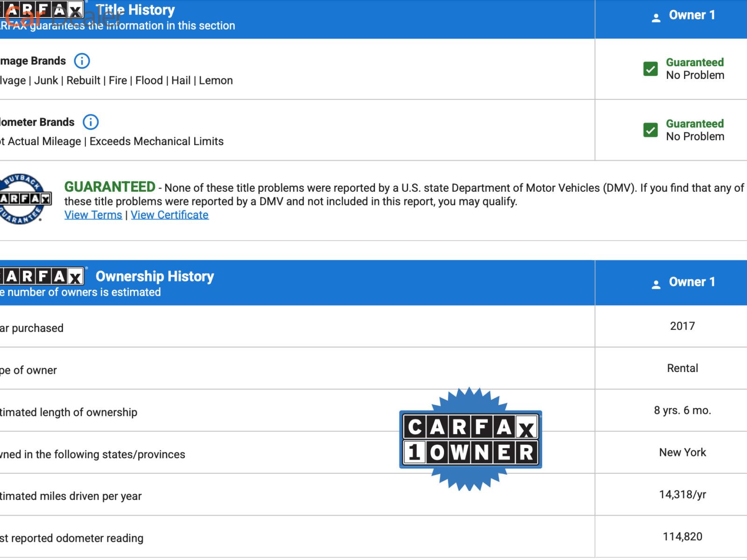Click the CARFAX 1 Owner badge

click(x=470, y=439)
